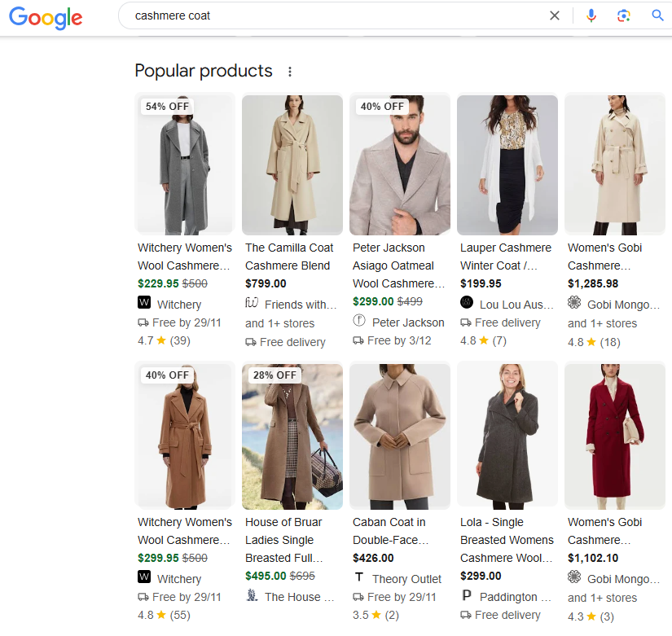This screenshot has width=672, height=636.
Task: Click the 4.8 star (55) rating
Action: (165, 615)
